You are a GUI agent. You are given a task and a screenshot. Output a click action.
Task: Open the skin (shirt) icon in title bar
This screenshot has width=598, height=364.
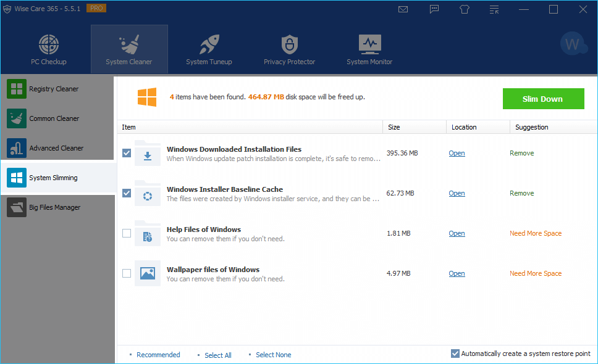point(464,9)
